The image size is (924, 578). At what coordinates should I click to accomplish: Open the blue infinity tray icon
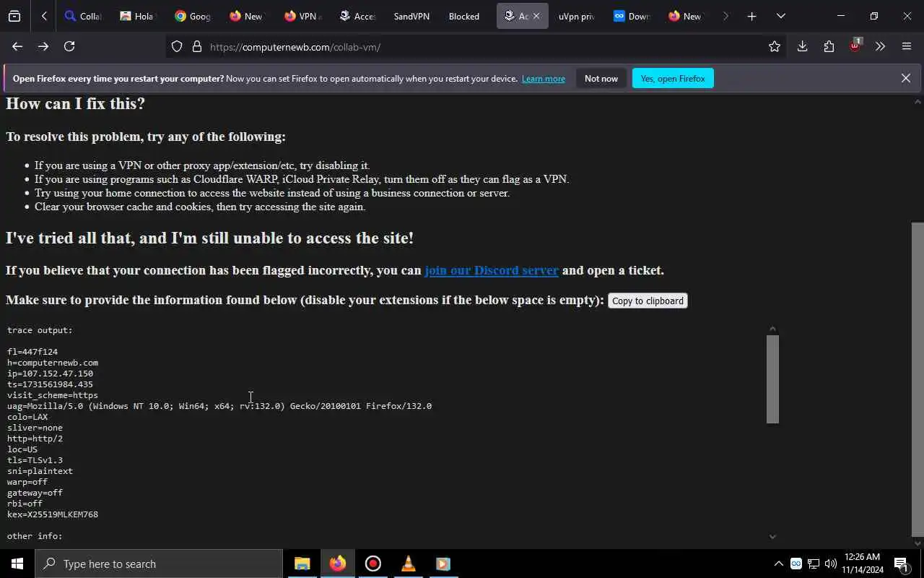pyautogui.click(x=796, y=564)
